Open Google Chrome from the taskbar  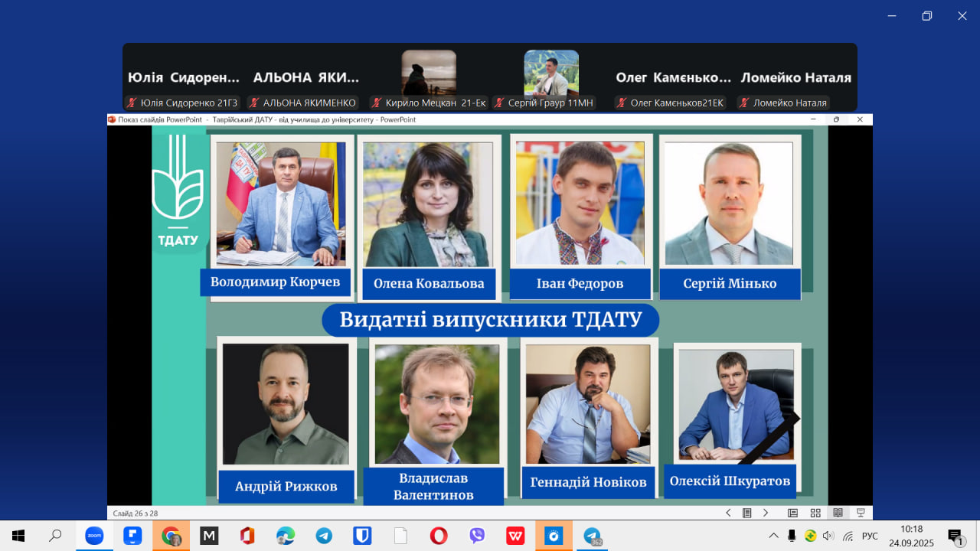[x=171, y=536]
